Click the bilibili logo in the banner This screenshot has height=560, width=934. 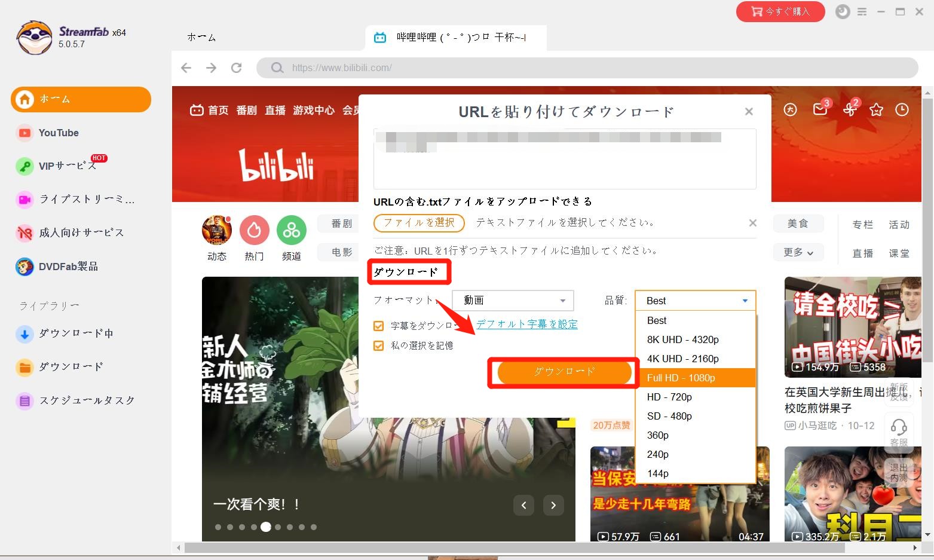(276, 165)
